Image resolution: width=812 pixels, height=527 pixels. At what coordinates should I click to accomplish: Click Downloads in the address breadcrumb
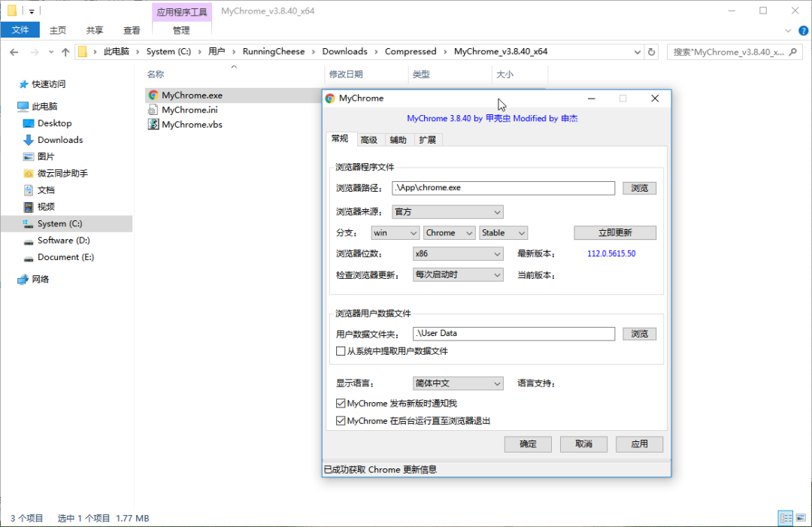344,52
